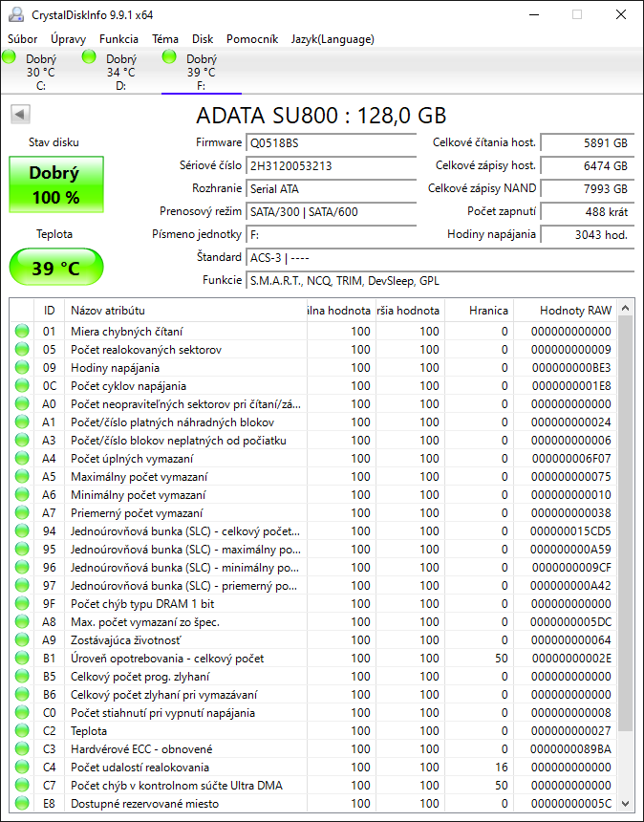Select the F: drive tab at 39 °C

click(202, 72)
